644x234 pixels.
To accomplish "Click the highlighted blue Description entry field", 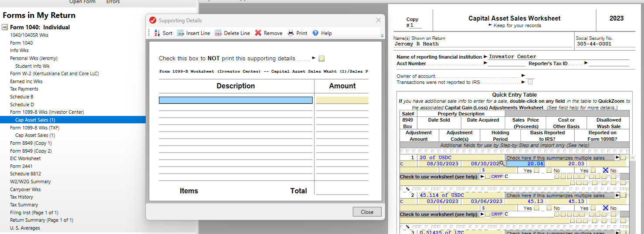I will 235,100.
